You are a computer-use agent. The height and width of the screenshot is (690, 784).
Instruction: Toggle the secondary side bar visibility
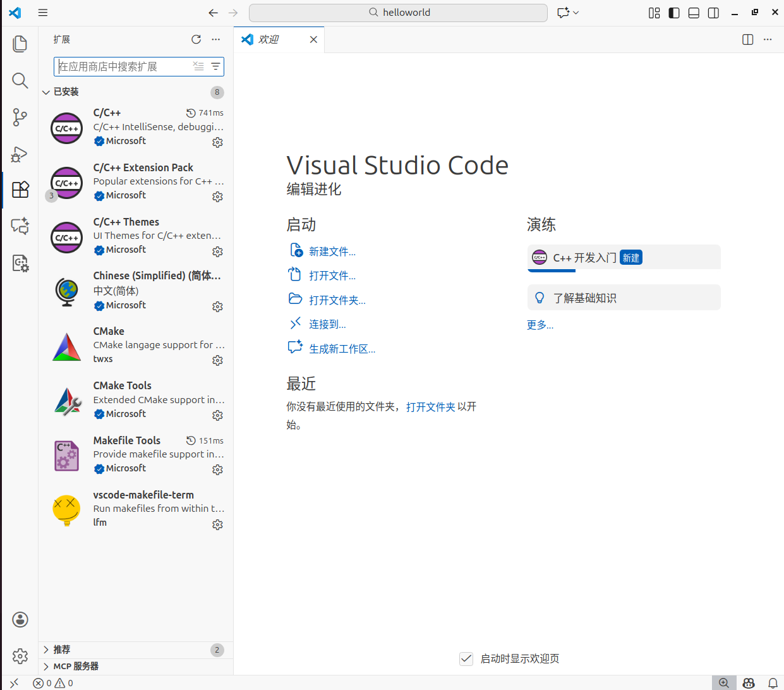point(713,13)
